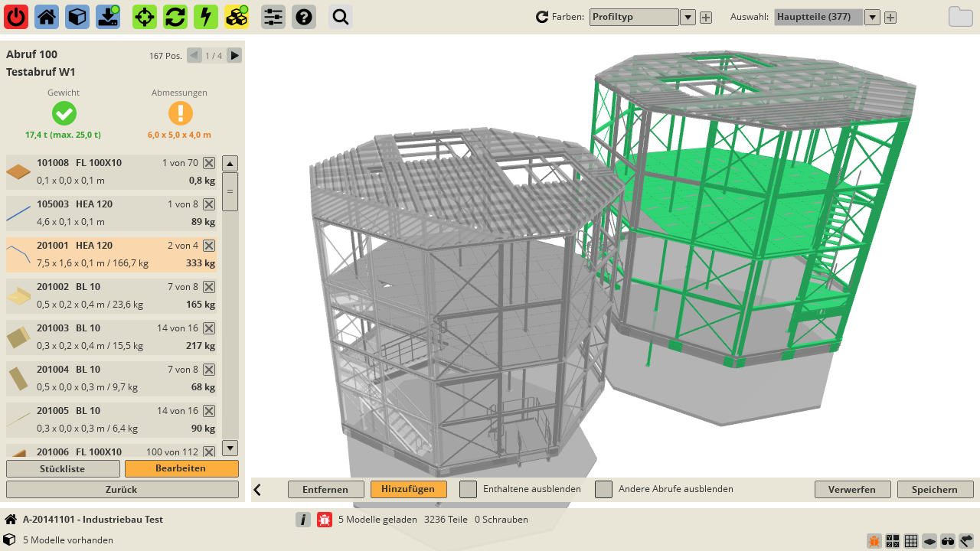Screen dimensions: 980x551
Task: Click the green crosshair target icon
Action: click(x=145, y=17)
